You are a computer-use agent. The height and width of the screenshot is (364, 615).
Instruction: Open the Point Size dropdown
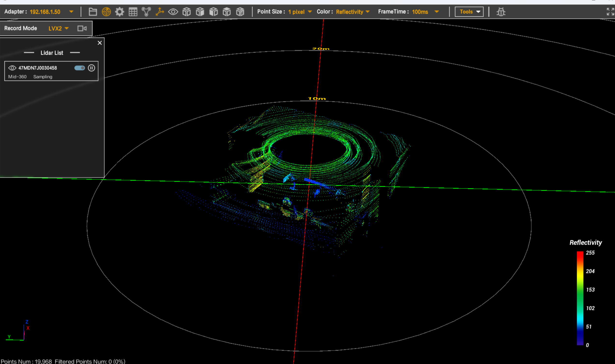pos(300,12)
